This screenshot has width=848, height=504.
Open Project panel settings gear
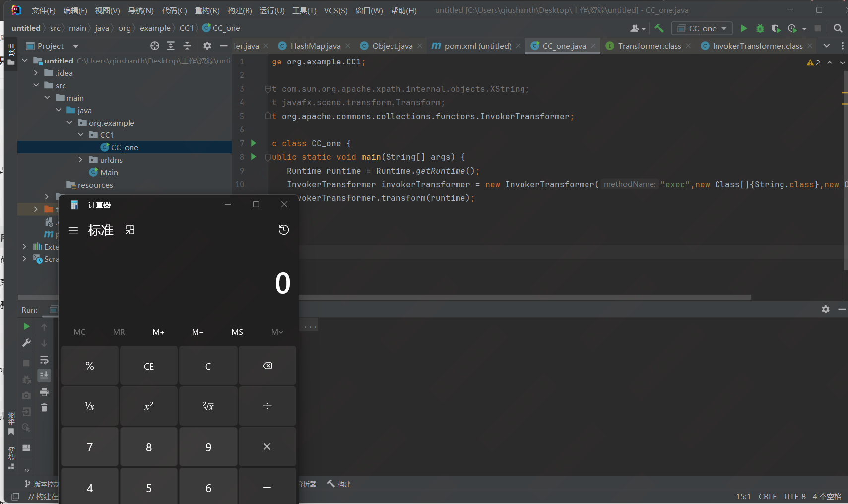(207, 46)
